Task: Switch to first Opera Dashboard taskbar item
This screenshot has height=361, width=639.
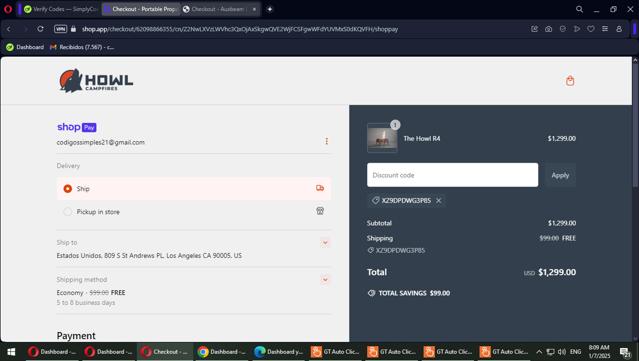Action: pyautogui.click(x=52, y=352)
